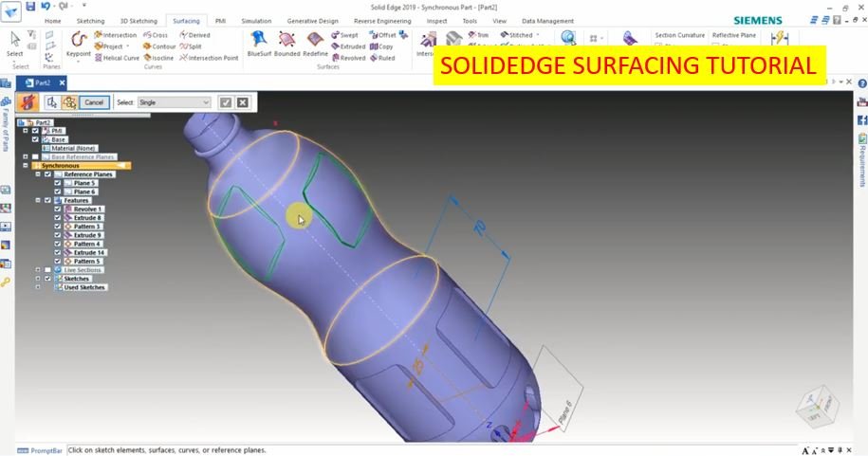Select the Bounded surface tool
868x456 pixels.
(x=286, y=43)
